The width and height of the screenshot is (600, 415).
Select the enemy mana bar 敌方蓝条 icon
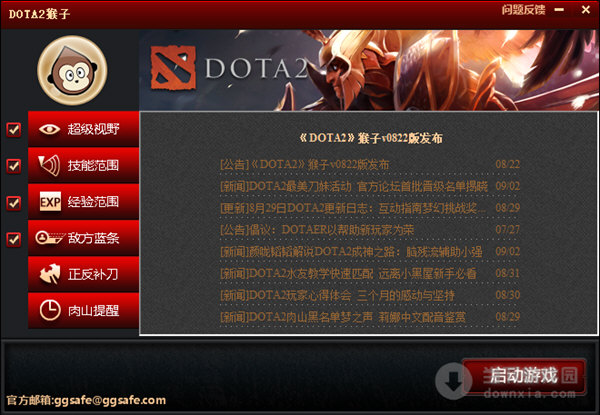tap(50, 238)
